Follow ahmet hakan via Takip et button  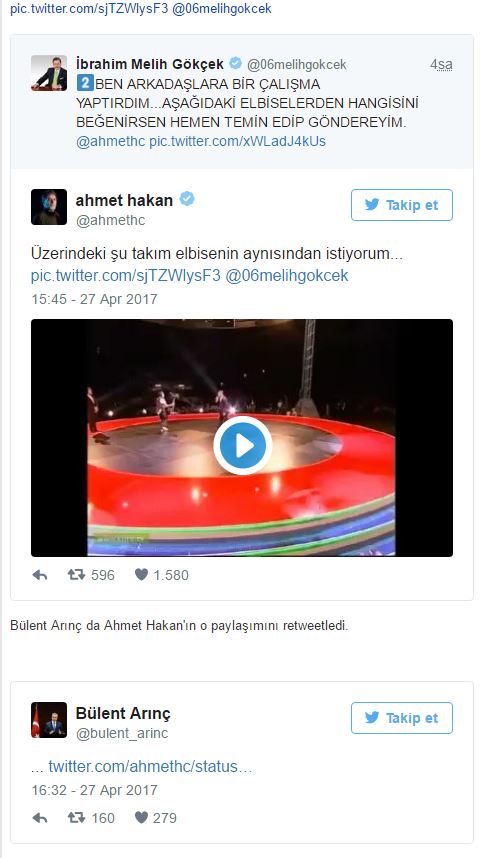point(402,205)
